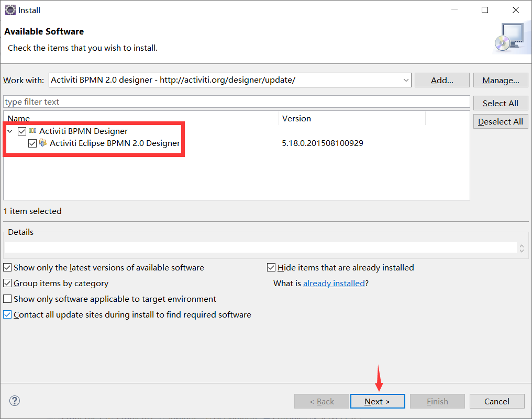The height and width of the screenshot is (419, 532).
Task: Click the Name column header
Action: point(141,118)
